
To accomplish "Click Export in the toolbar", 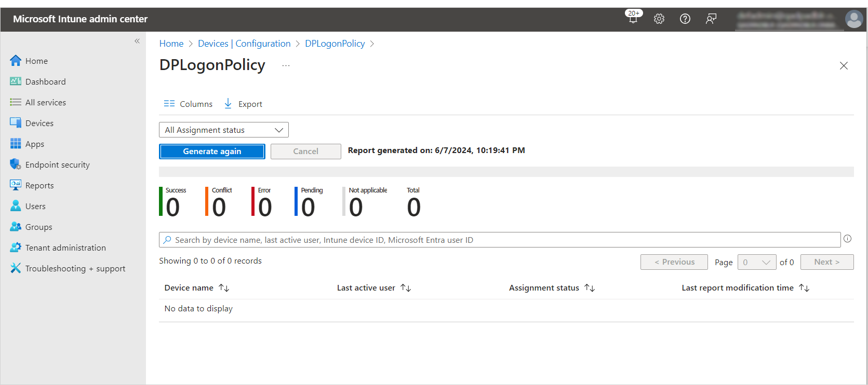I will pyautogui.click(x=243, y=104).
